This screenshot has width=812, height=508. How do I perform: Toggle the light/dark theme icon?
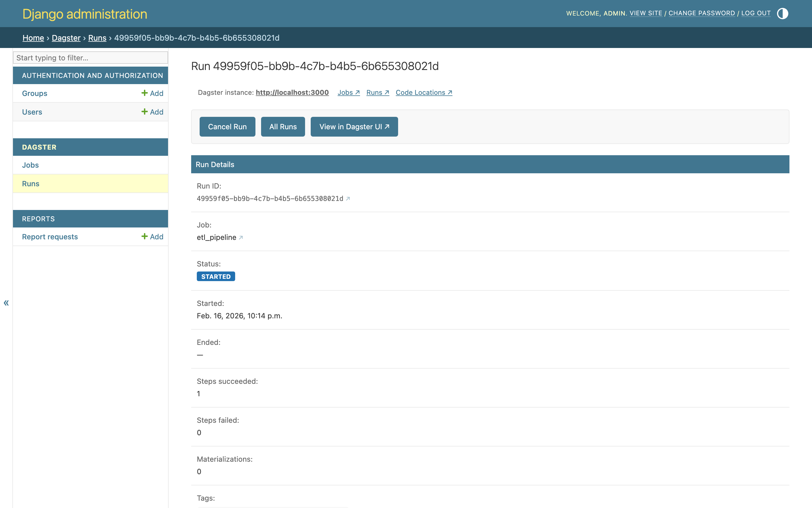pos(782,14)
